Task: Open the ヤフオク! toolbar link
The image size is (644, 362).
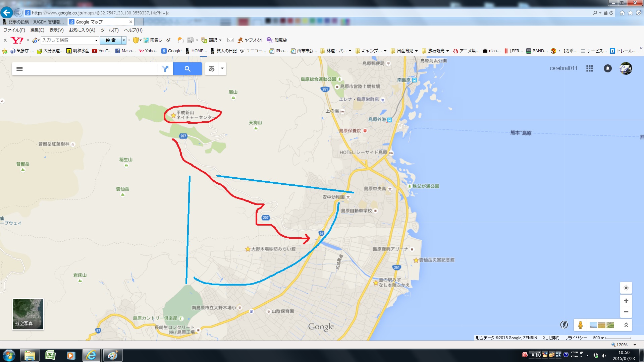Action: 250,40
